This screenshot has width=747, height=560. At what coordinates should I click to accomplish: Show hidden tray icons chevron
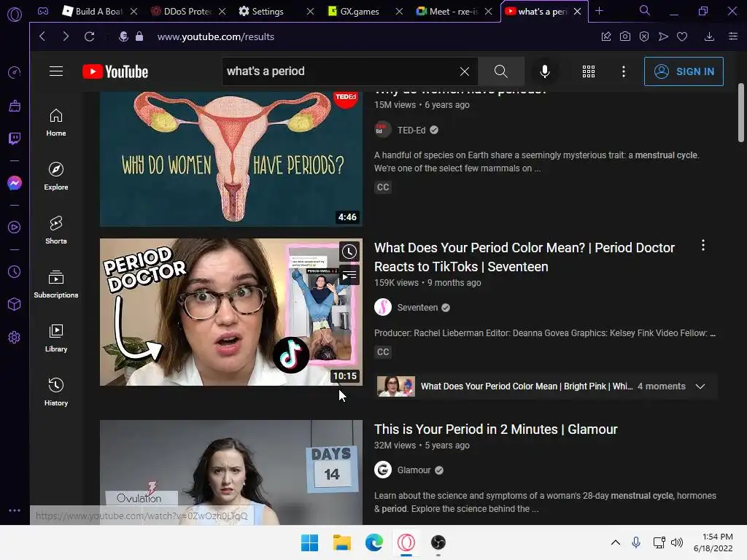pos(616,542)
